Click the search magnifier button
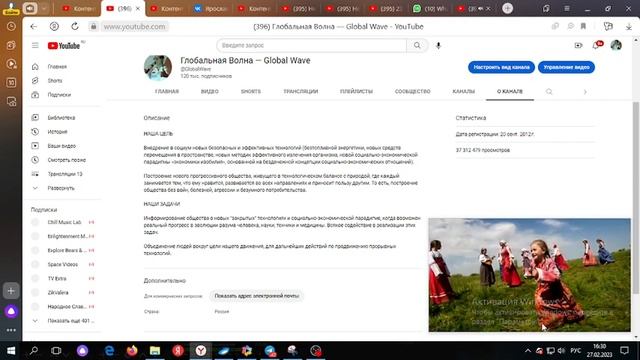The height and width of the screenshot is (360, 640). [417, 45]
